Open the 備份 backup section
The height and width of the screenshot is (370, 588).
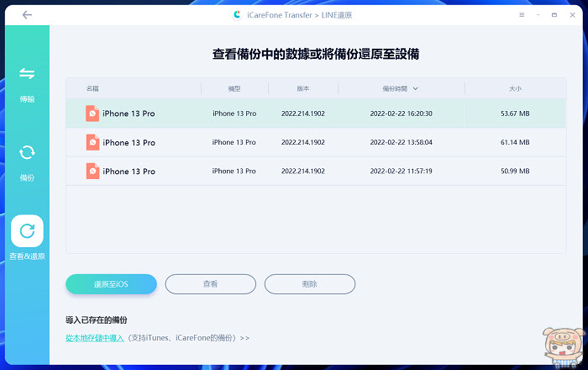27,163
